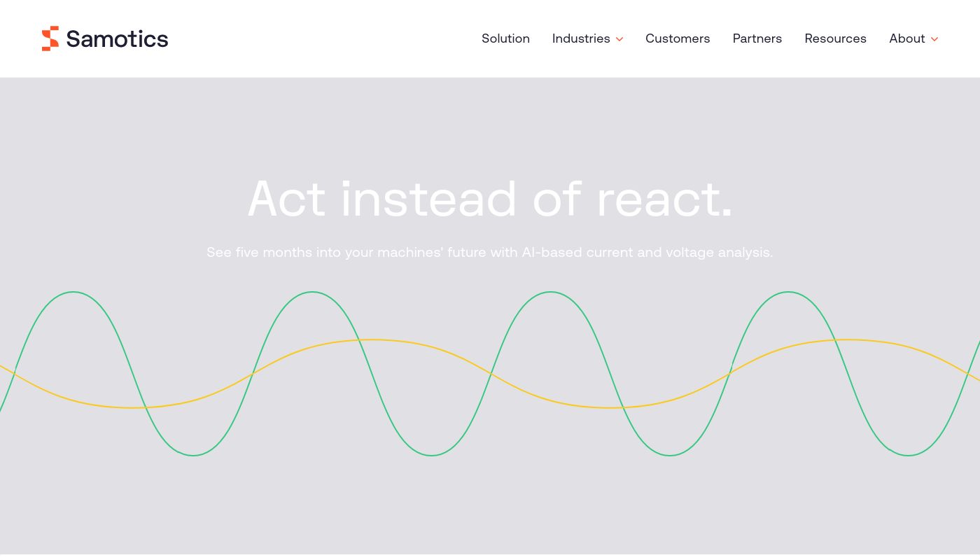
Task: Expand the chevron next to About
Action: (x=934, y=39)
